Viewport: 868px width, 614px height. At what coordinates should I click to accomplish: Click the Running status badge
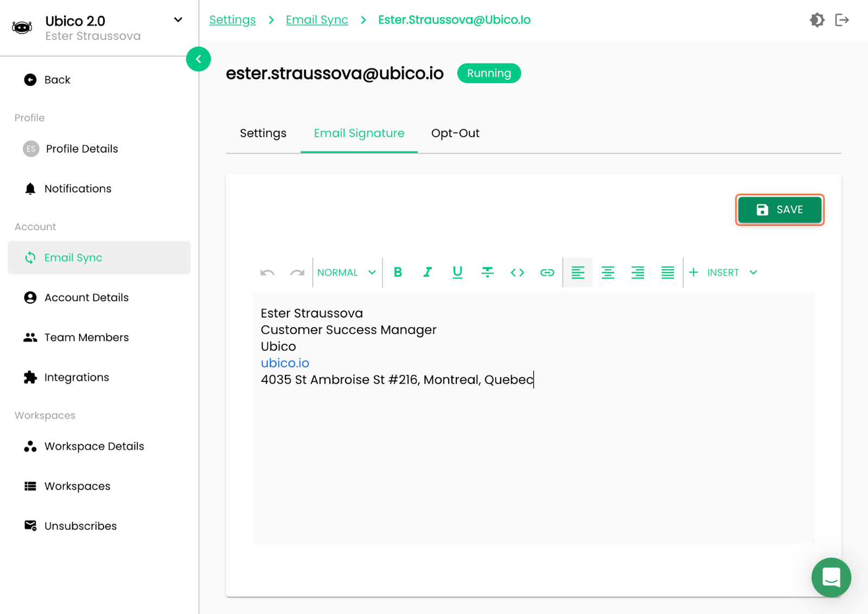489,73
